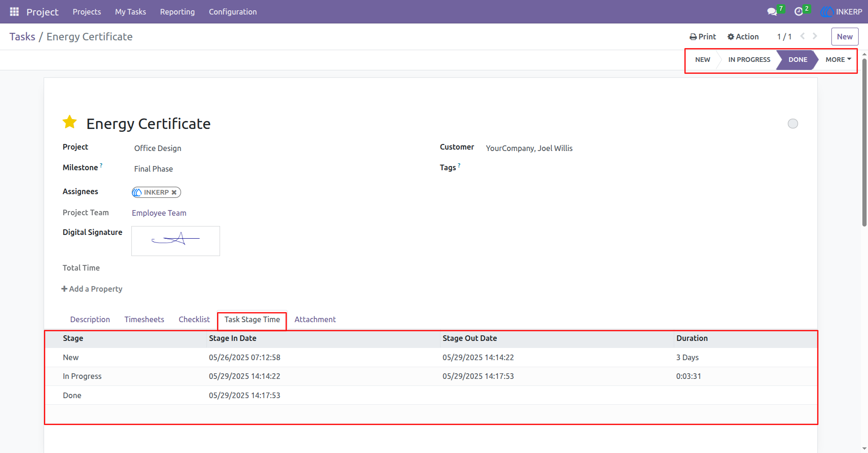Switch to the Checklist tab

click(x=194, y=319)
